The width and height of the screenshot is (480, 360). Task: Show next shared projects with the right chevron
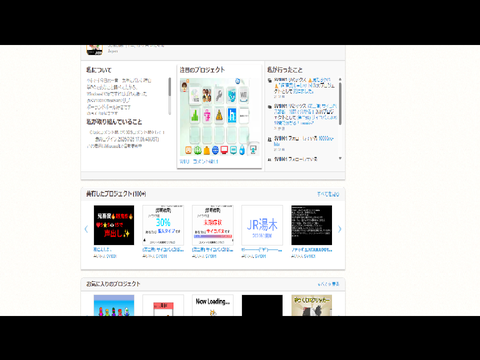coord(339,229)
